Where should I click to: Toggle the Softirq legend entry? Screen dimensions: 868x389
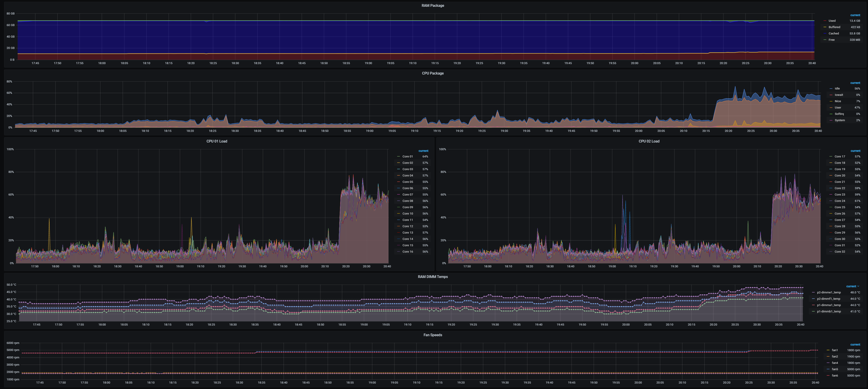pos(839,114)
